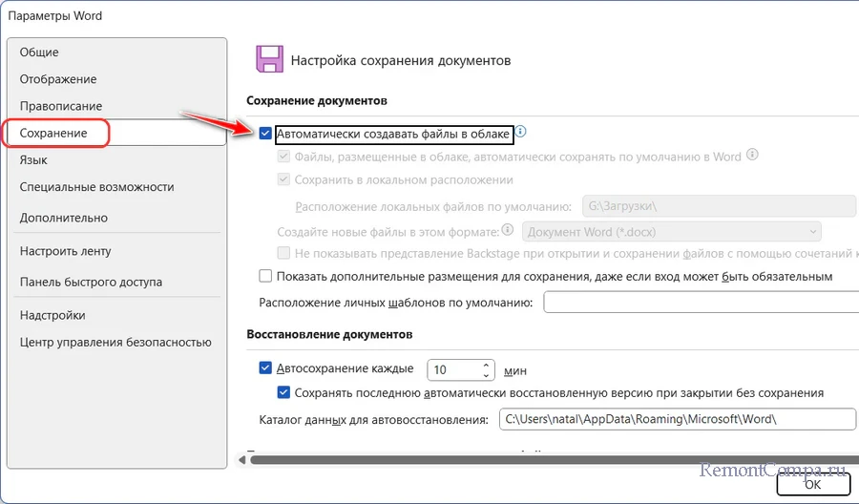Click the floppy disk save settings icon
Viewport: 859px width, 504px height.
(x=268, y=59)
